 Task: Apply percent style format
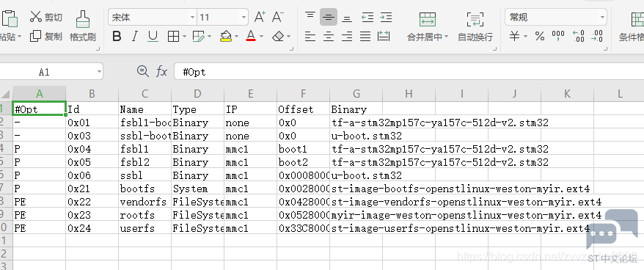[540, 37]
